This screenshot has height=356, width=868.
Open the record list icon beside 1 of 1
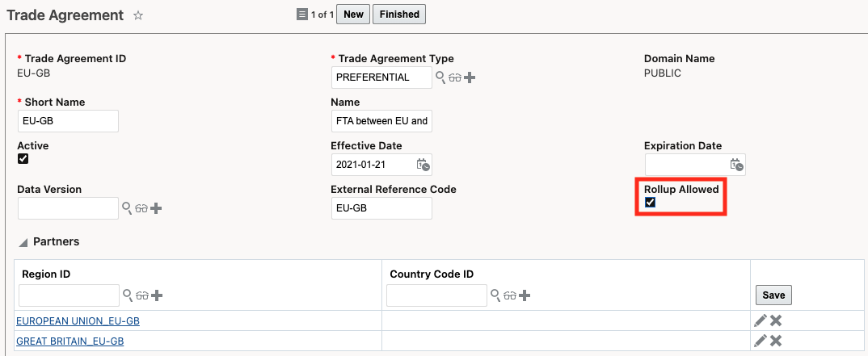[x=302, y=15]
